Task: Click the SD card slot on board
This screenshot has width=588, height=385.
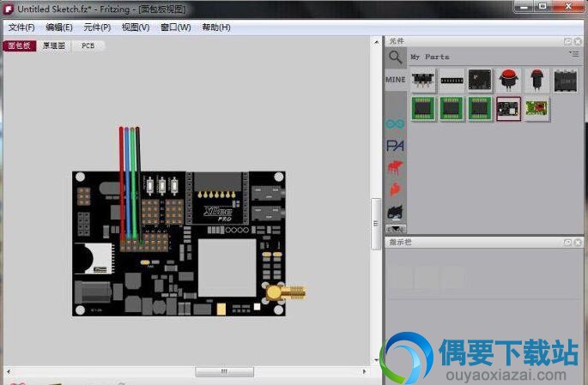Action: click(x=93, y=258)
